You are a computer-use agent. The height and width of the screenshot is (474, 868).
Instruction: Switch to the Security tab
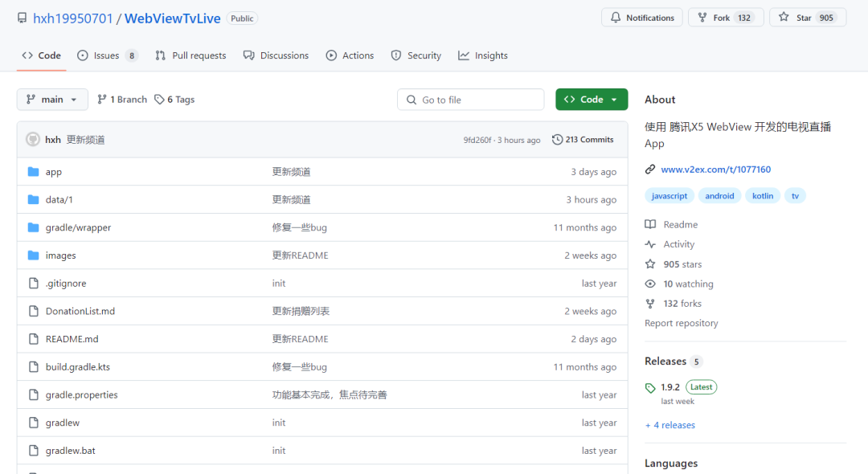[x=416, y=55]
